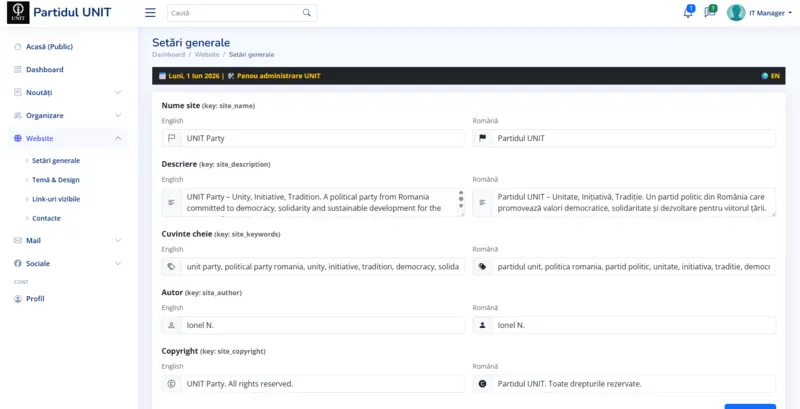
Task: Click the globe icon beside EN
Action: point(764,76)
